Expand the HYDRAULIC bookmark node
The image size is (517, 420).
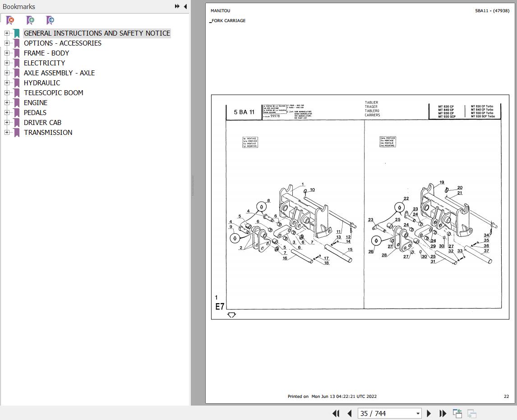click(7, 83)
